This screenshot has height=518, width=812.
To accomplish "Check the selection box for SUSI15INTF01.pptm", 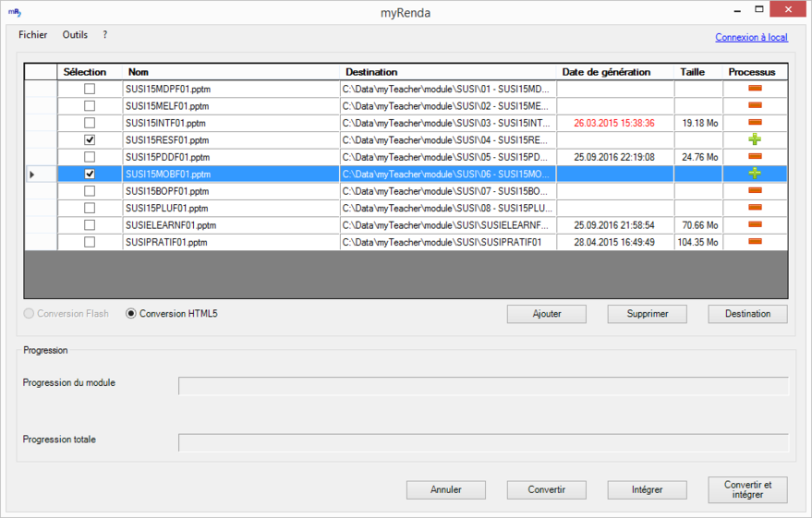I will click(x=90, y=123).
